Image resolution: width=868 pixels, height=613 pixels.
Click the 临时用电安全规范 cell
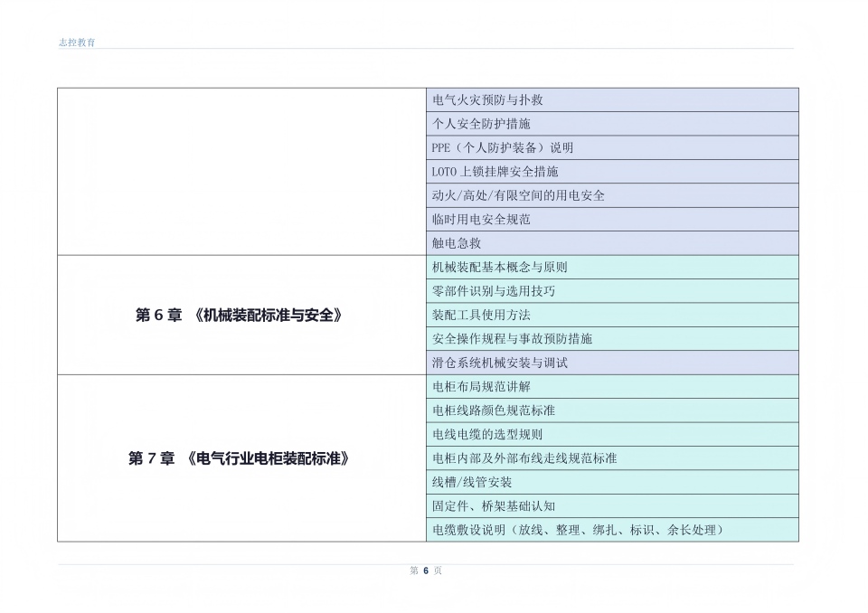tap(612, 220)
